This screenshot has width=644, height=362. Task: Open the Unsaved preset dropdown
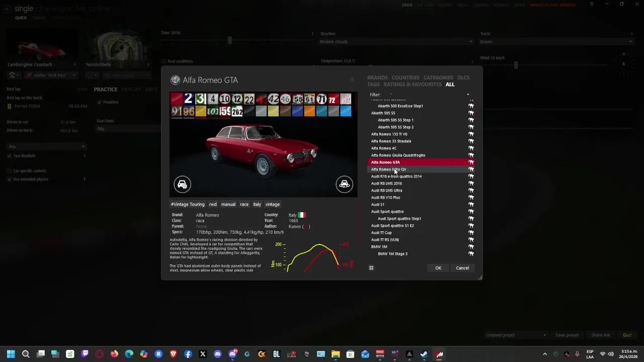click(516, 335)
